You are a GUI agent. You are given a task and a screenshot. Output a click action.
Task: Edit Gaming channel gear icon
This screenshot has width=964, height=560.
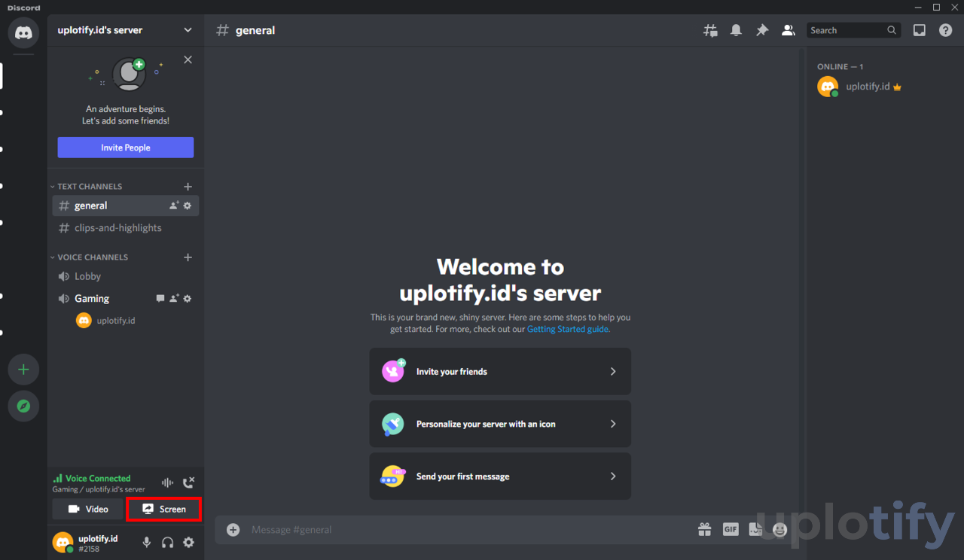(188, 299)
